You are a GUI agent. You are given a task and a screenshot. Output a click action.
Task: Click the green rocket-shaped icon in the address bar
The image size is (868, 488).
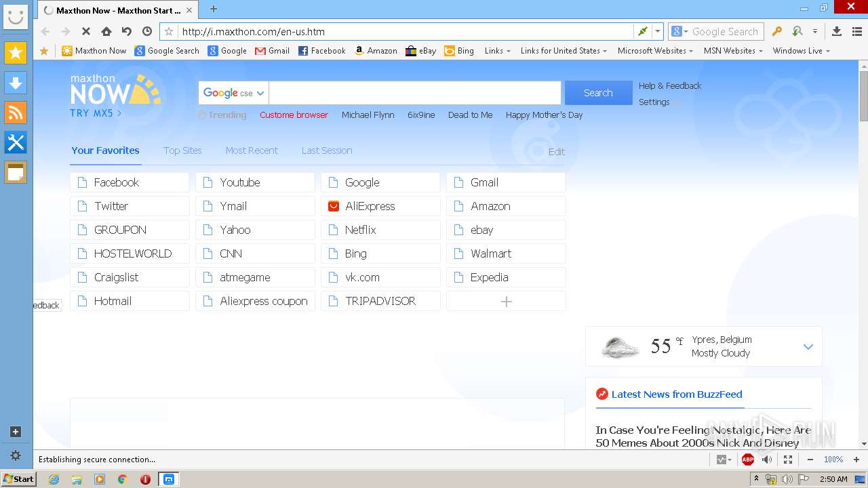[642, 31]
